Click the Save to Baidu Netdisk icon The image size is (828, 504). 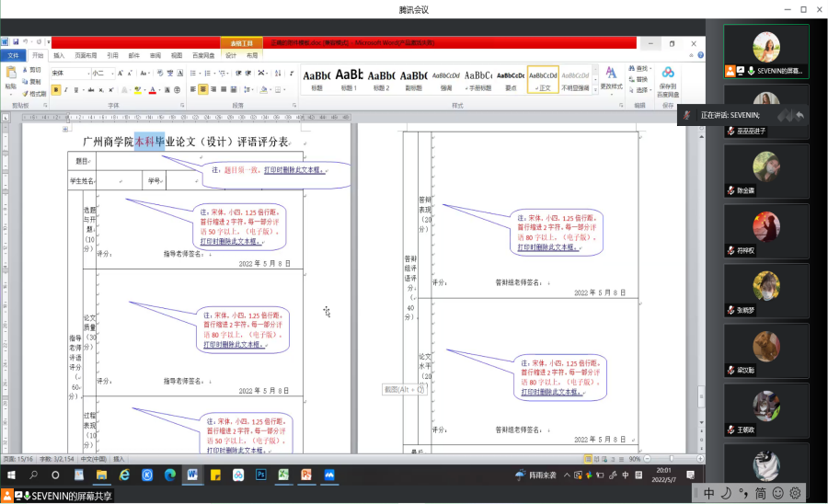668,74
